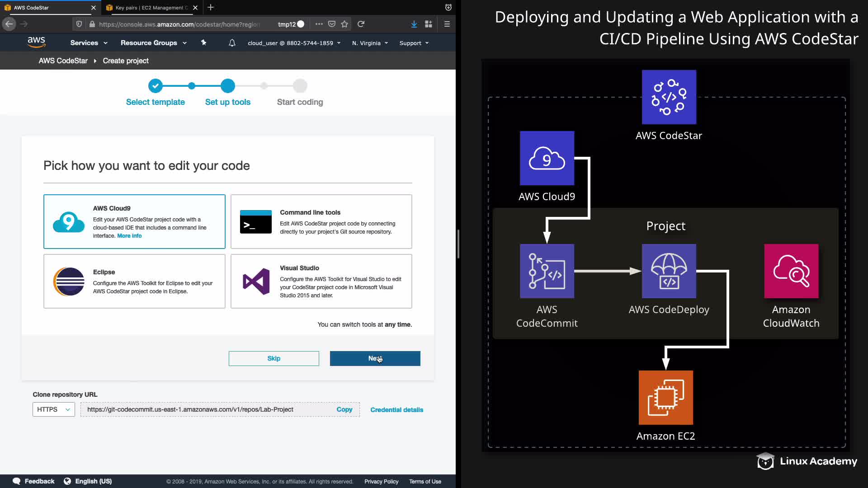Viewport: 868px width, 488px height.
Task: Reload the page with refresh icon
Action: click(x=361, y=24)
